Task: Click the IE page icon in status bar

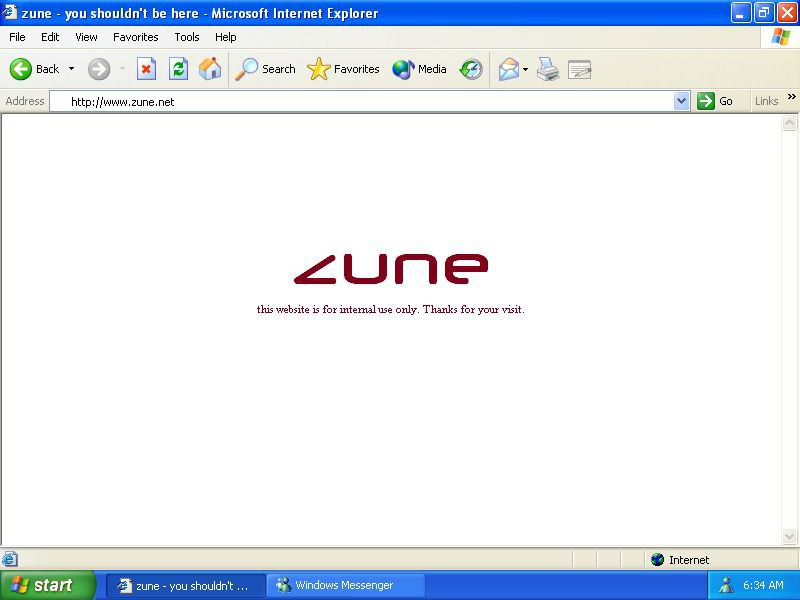Action: click(10, 559)
